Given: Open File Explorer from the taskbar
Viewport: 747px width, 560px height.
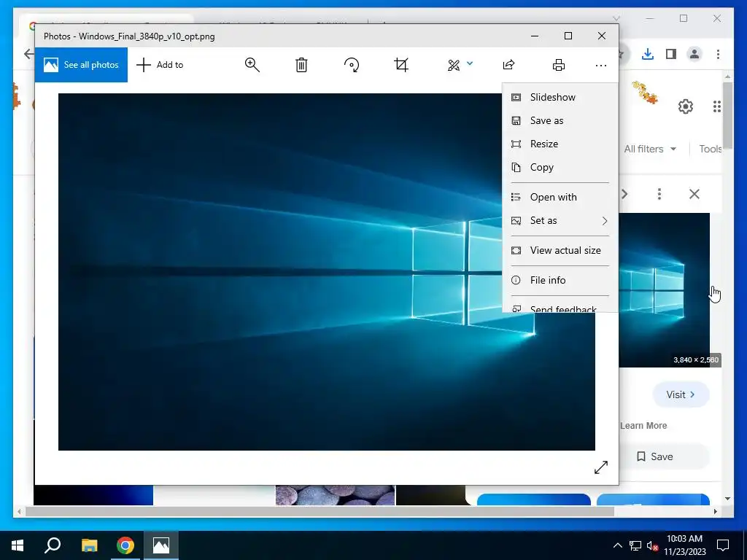Looking at the screenshot, I should point(89,545).
